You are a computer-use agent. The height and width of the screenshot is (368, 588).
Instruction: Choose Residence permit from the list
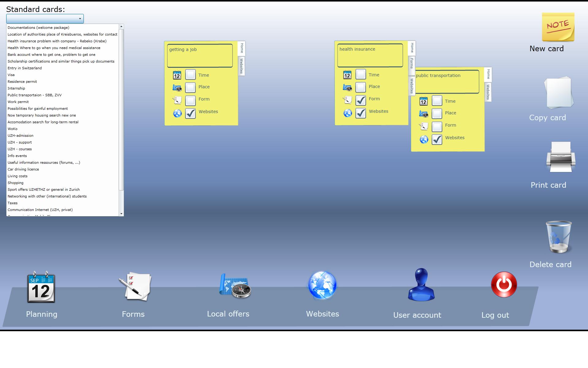[62, 82]
